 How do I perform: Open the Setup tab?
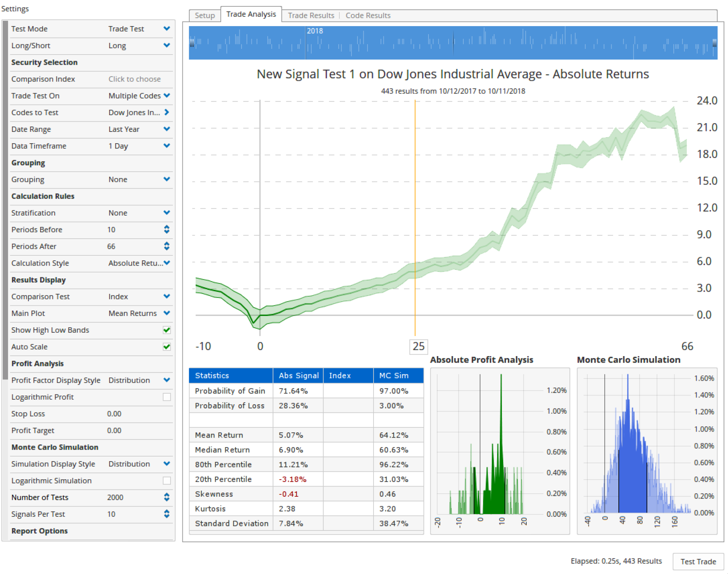[205, 15]
